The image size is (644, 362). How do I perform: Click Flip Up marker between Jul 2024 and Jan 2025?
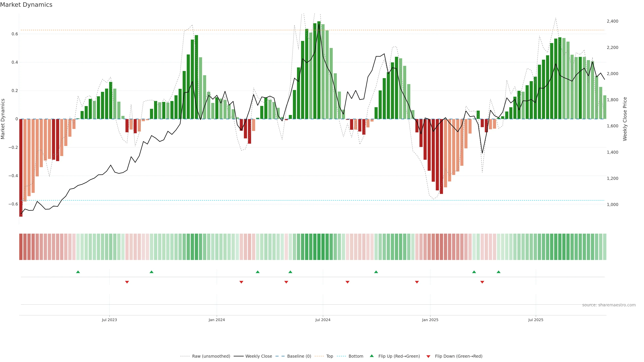[x=376, y=272]
